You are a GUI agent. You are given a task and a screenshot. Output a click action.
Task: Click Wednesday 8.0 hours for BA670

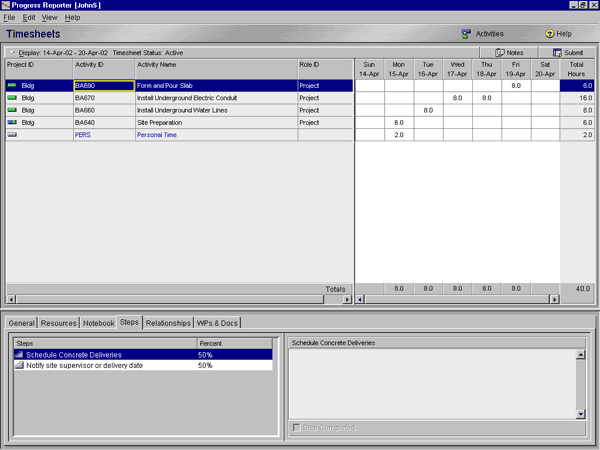(457, 98)
